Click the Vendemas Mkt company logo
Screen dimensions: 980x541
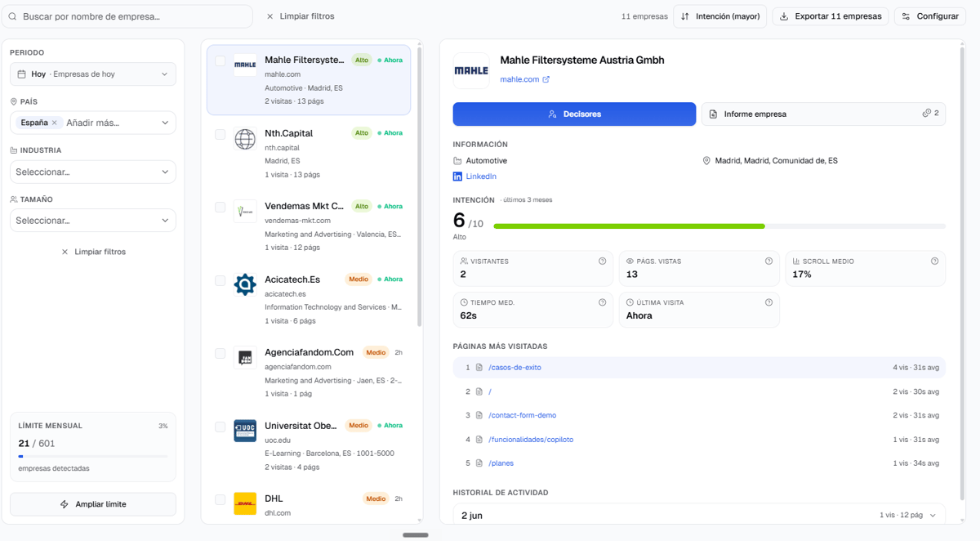245,212
